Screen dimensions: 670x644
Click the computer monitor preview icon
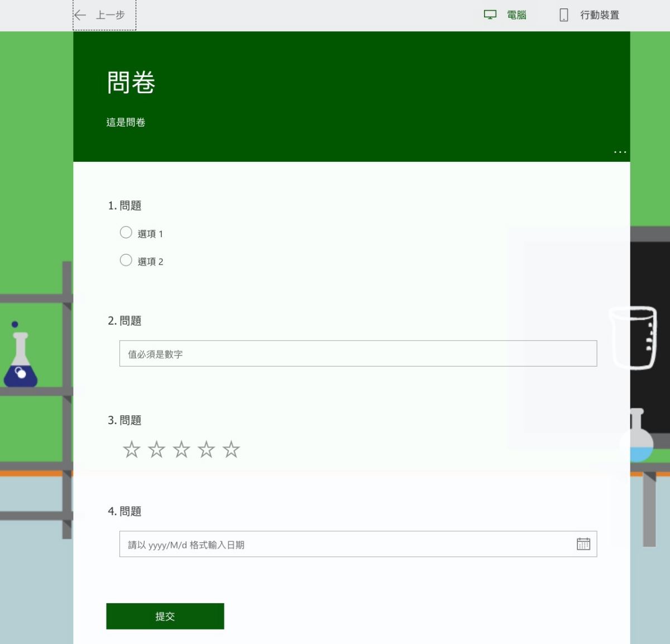click(x=490, y=15)
